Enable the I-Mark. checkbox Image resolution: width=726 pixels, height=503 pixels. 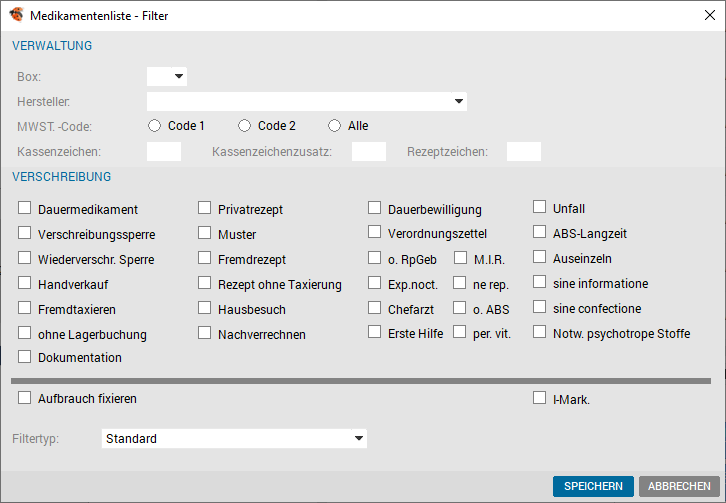pos(539,398)
